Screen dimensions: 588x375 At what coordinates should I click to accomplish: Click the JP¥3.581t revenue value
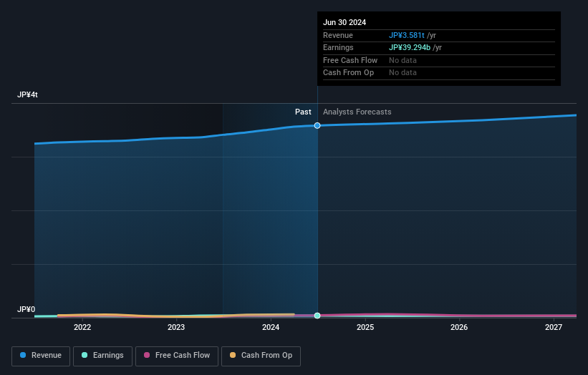(407, 35)
